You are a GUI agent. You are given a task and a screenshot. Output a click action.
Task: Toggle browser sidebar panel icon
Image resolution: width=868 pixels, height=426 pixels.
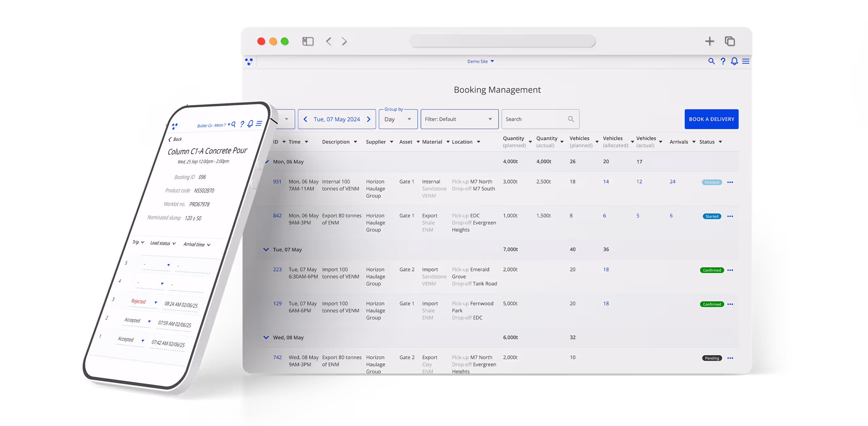[x=308, y=41]
